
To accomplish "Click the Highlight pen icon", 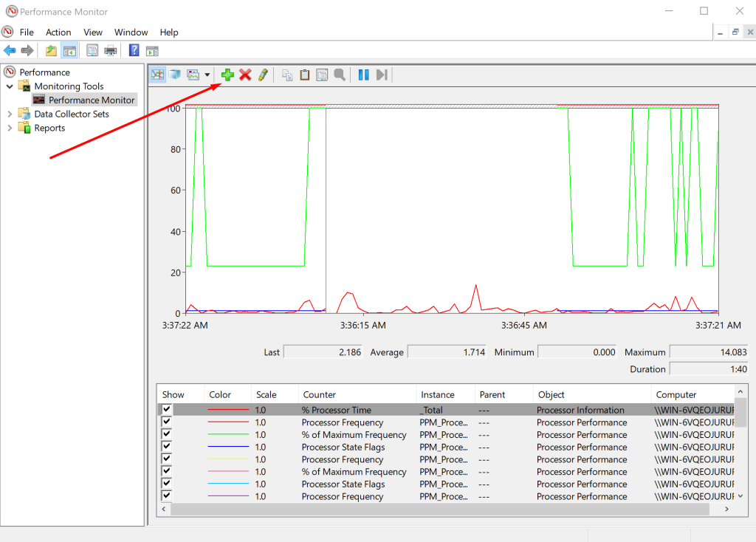I will (263, 75).
